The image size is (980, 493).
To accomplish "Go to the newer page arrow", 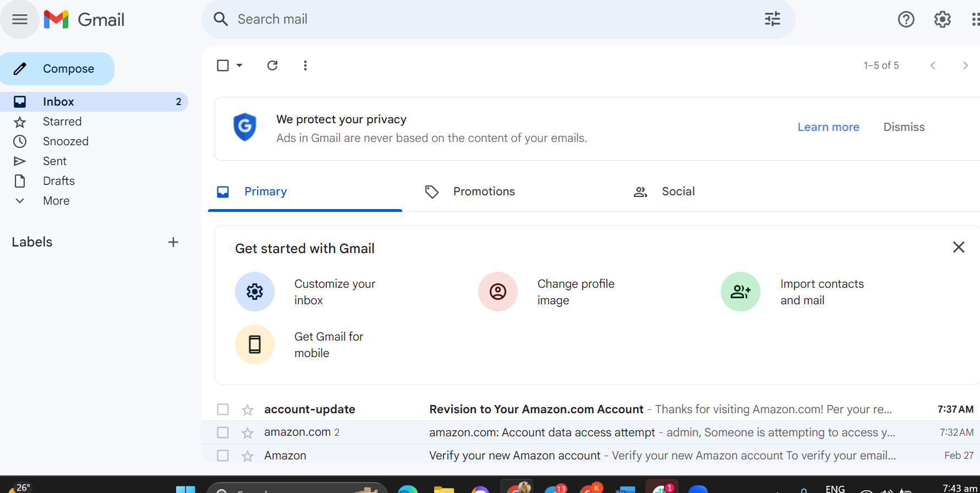I will tap(933, 65).
